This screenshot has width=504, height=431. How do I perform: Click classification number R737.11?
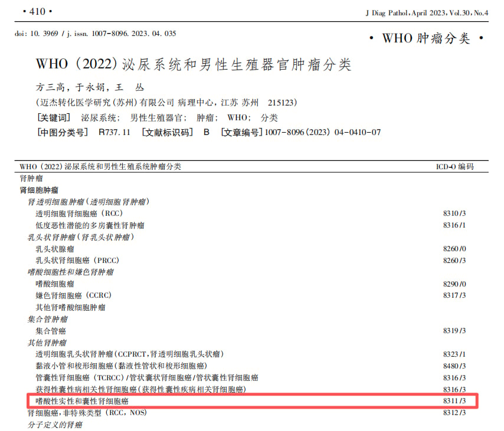click(114, 132)
